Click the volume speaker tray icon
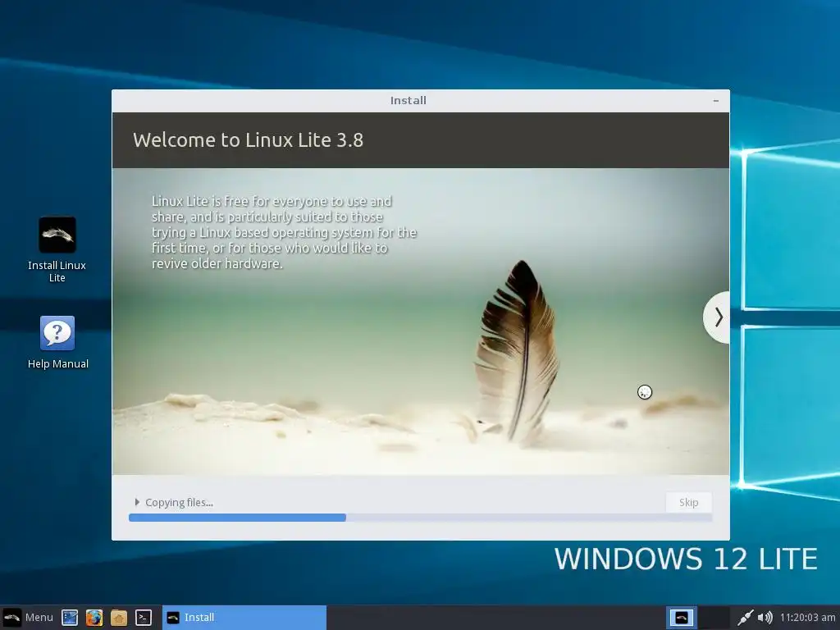 click(x=765, y=618)
